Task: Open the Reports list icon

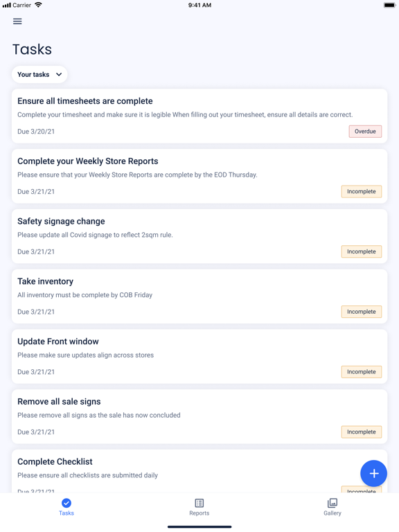Action: 199,503
